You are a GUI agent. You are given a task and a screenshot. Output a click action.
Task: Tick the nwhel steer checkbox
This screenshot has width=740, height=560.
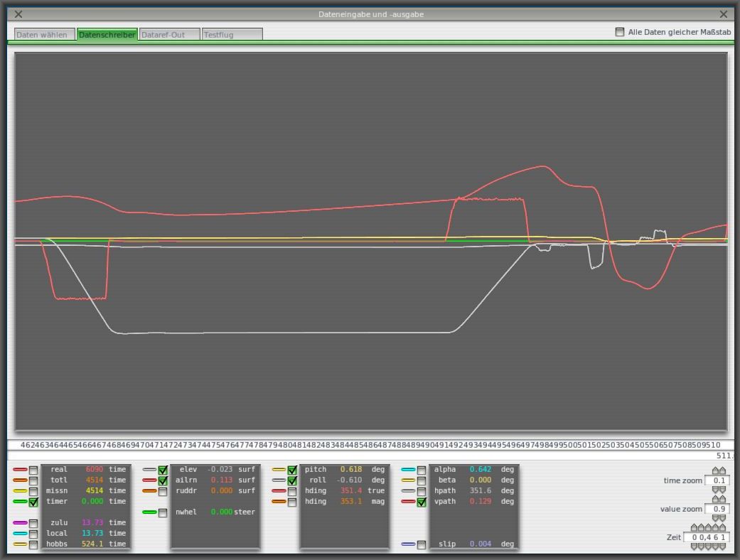pyautogui.click(x=163, y=512)
